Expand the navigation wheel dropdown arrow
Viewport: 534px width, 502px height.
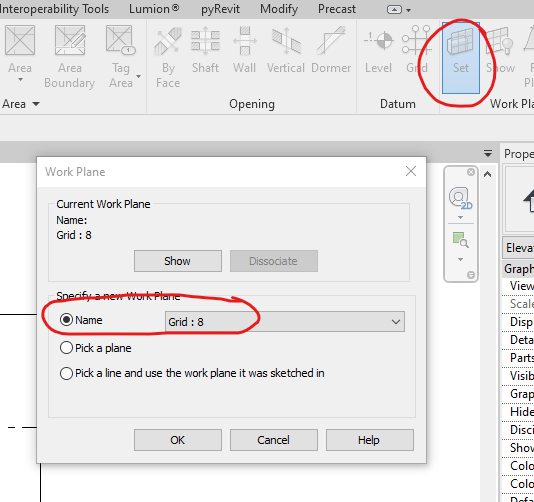coord(460,217)
